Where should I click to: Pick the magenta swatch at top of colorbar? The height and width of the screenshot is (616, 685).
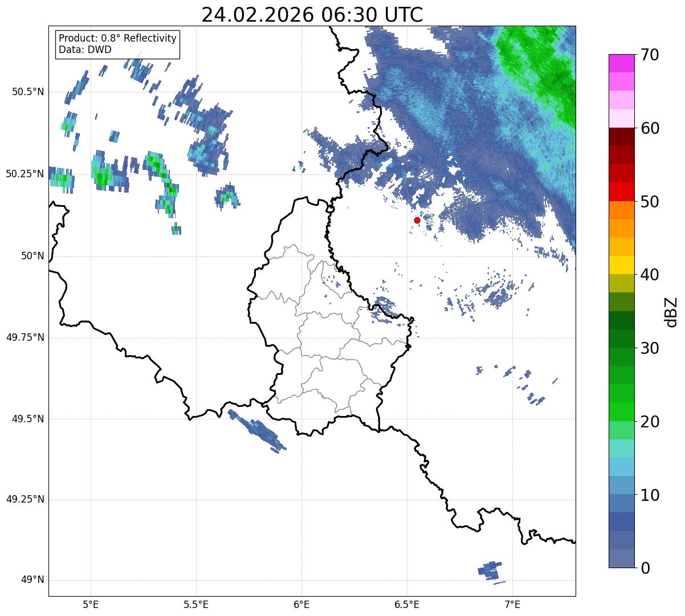click(621, 63)
